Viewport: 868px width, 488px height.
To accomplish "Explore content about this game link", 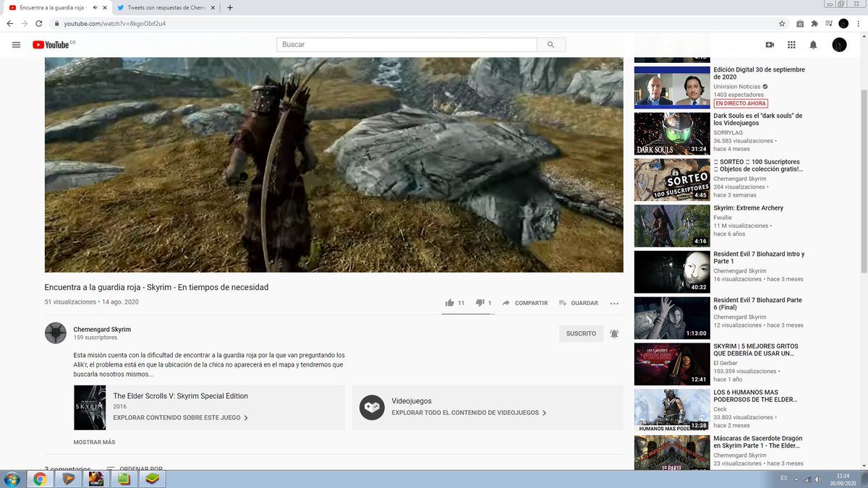I will (181, 418).
